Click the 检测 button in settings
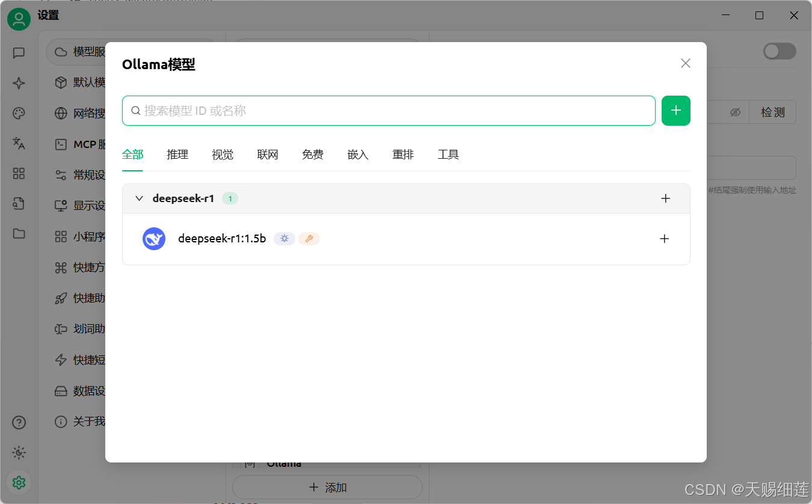Image resolution: width=812 pixels, height=504 pixels. 772,112
